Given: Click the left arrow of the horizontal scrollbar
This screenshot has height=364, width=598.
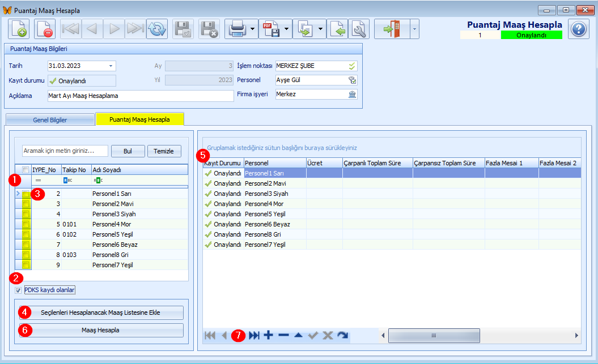Looking at the screenshot, I should click(383, 336).
